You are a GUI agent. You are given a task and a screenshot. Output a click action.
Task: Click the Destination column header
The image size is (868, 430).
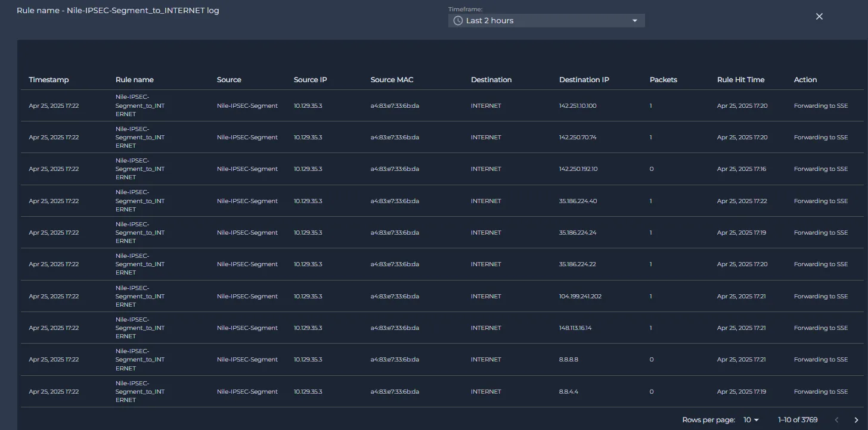(x=491, y=80)
